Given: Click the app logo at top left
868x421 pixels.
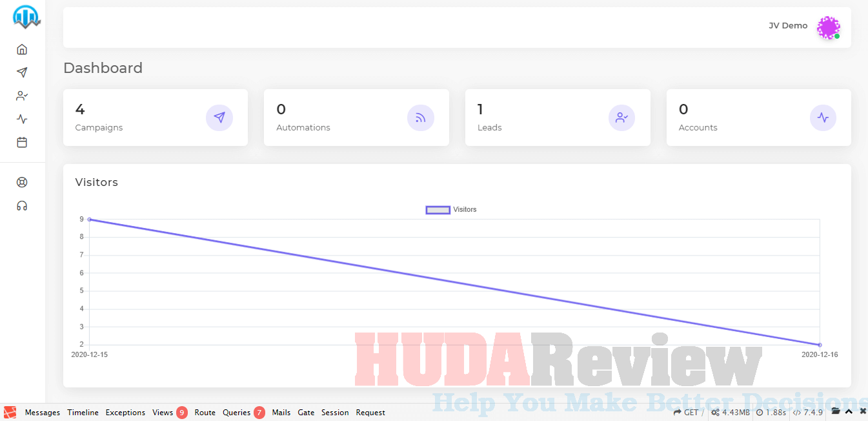Looking at the screenshot, I should point(26,17).
